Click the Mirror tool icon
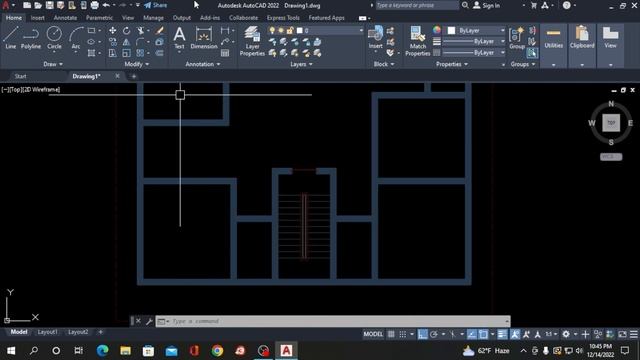 point(127,42)
